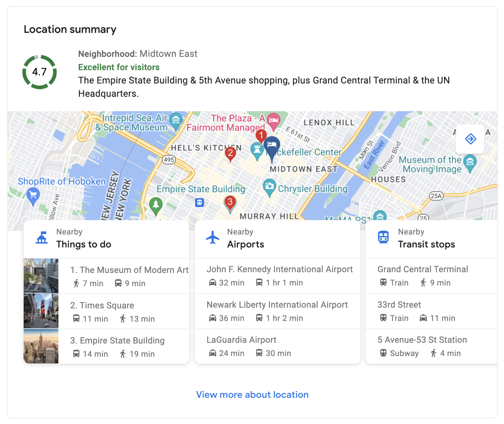Viewport: 504px width, 424px height.
Task: Select Newark Liberty International Airport row
Action: (x=277, y=311)
